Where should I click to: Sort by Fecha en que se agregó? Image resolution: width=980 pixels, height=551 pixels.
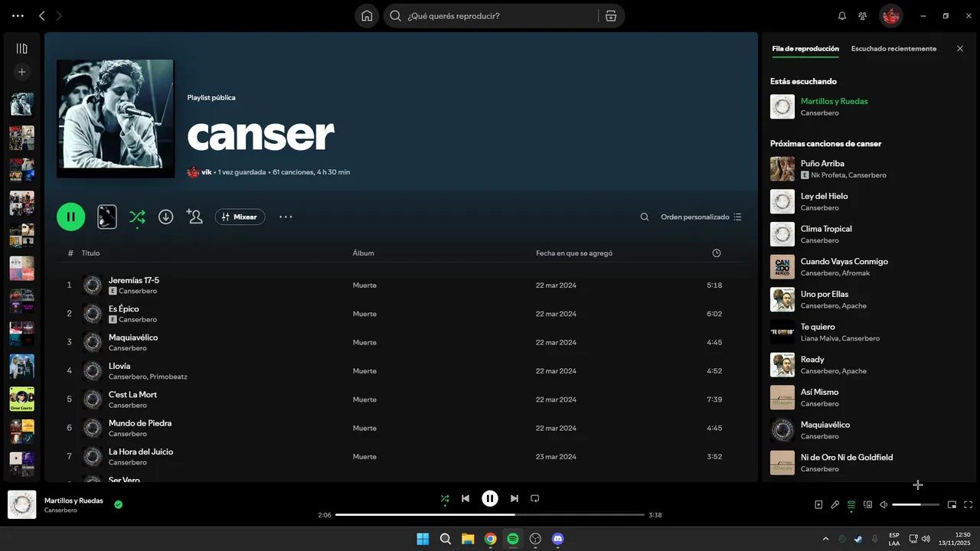pyautogui.click(x=574, y=253)
